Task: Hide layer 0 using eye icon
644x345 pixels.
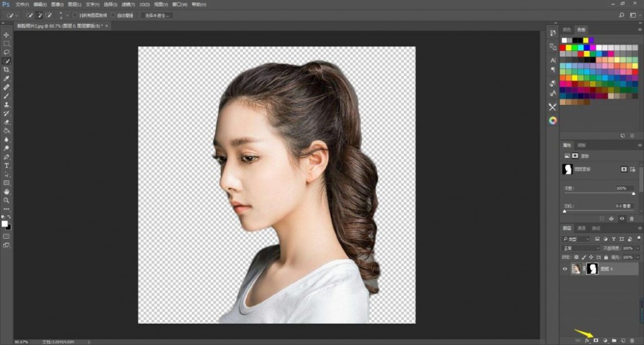Action: coord(565,268)
